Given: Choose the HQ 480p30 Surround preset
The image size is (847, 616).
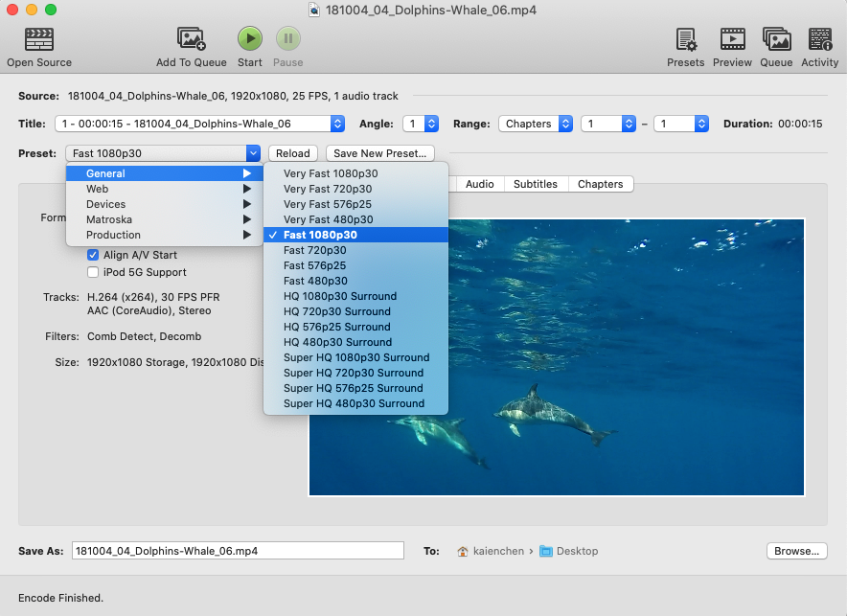Looking at the screenshot, I should [356, 342].
